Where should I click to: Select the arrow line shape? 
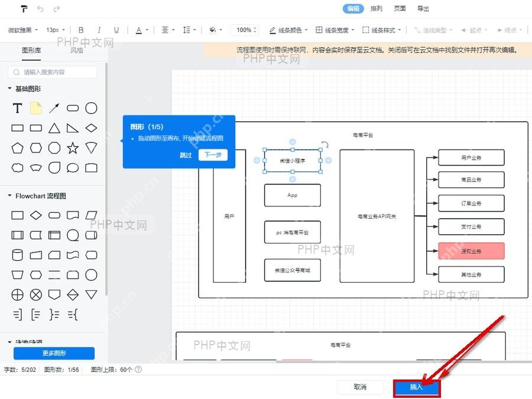click(x=54, y=108)
